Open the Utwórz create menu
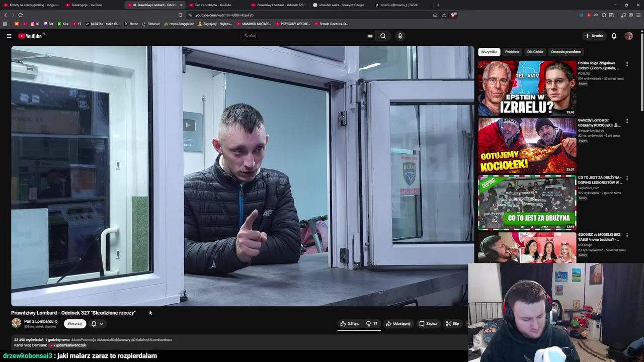Image resolution: width=644 pixels, height=362 pixels. tap(594, 36)
